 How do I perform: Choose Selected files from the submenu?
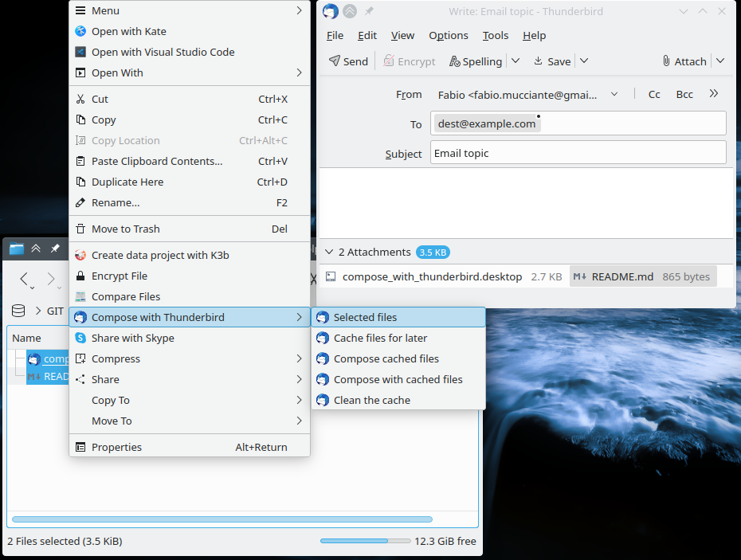click(398, 317)
